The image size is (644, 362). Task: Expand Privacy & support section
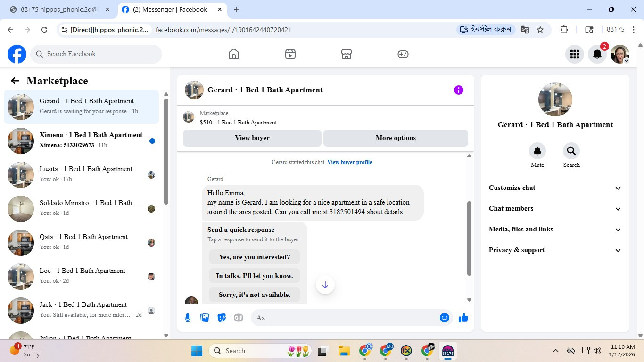click(x=555, y=250)
